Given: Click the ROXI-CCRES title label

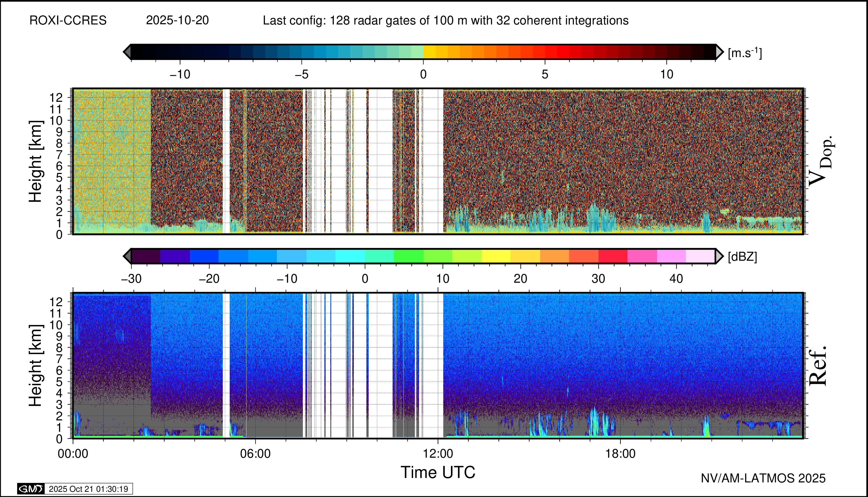Looking at the screenshot, I should (68, 21).
